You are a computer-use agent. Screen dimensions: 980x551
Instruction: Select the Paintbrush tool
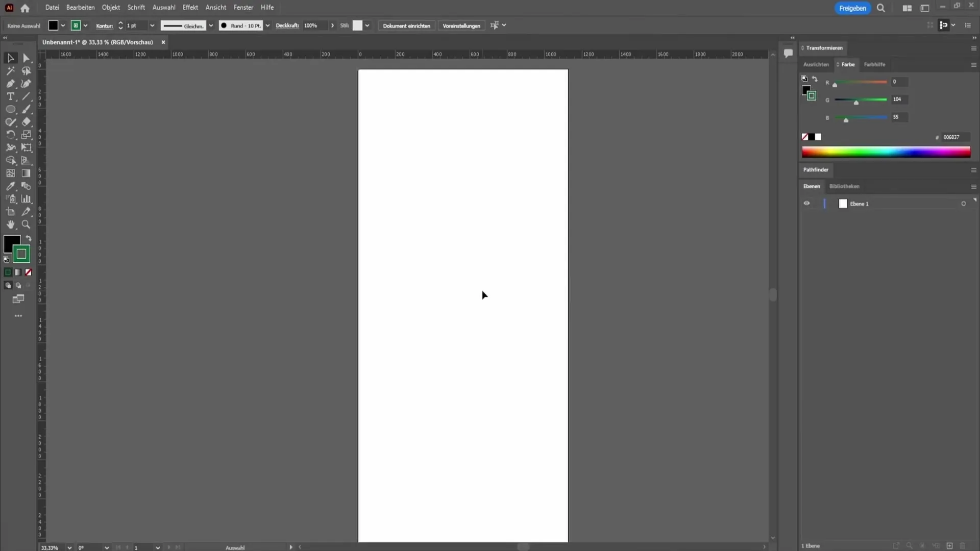point(27,109)
